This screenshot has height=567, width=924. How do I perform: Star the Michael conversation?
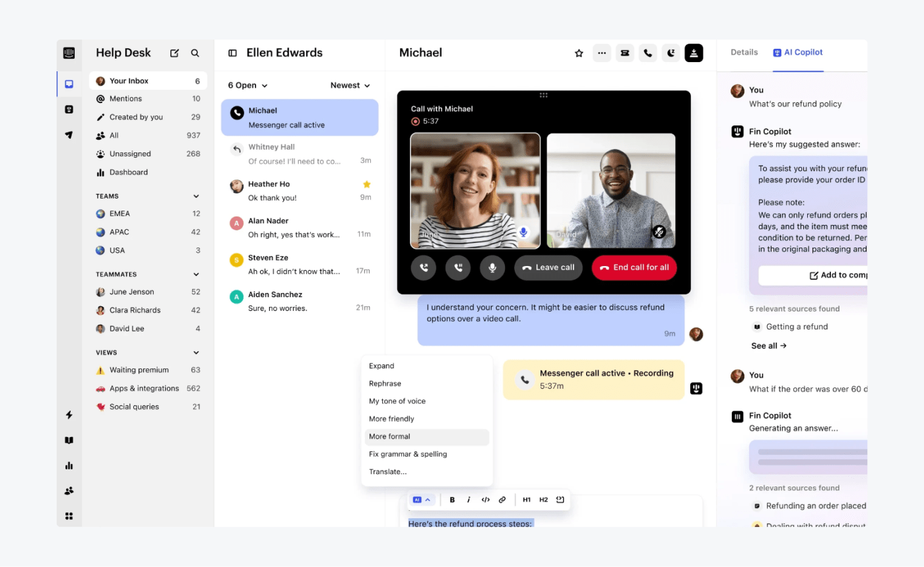(x=579, y=53)
